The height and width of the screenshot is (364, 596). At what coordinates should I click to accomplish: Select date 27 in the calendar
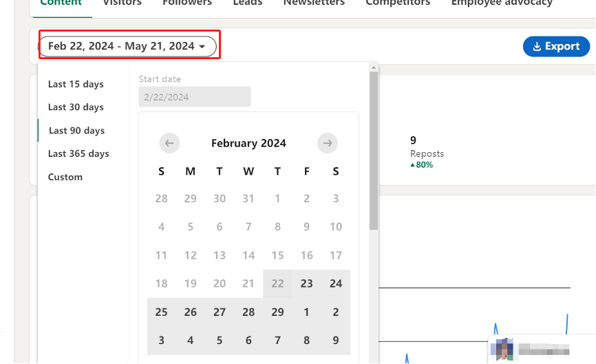point(220,312)
